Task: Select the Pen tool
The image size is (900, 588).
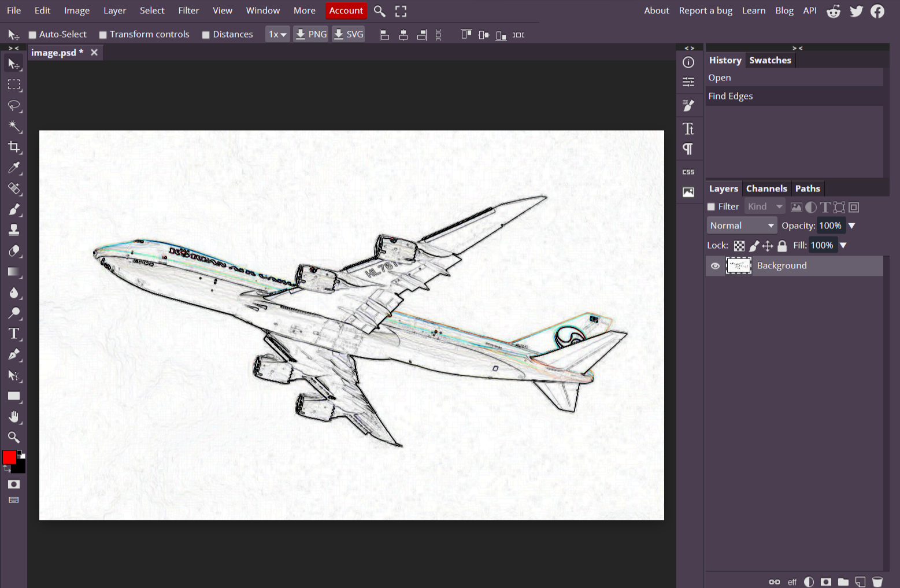Action: [x=14, y=355]
